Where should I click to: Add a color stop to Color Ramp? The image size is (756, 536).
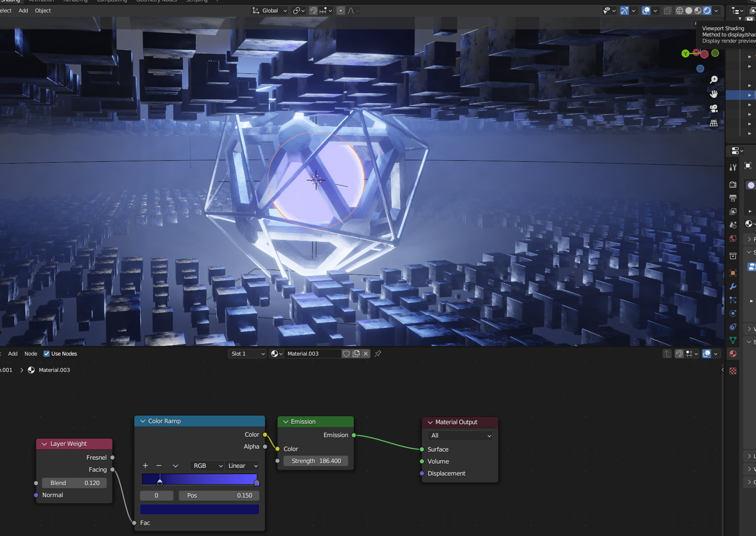[145, 465]
